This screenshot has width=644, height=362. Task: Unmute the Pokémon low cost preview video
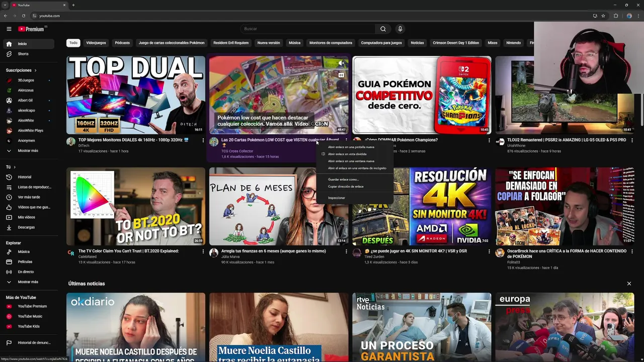[x=341, y=63]
